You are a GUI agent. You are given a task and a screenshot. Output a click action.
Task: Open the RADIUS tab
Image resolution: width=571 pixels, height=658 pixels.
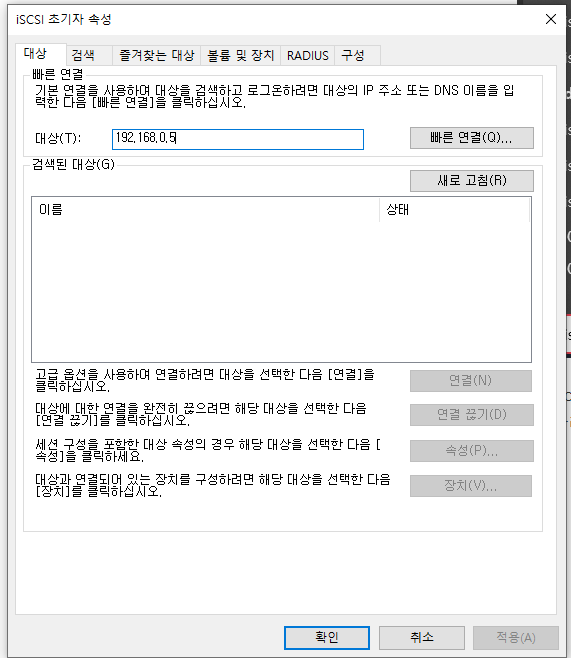tap(308, 55)
